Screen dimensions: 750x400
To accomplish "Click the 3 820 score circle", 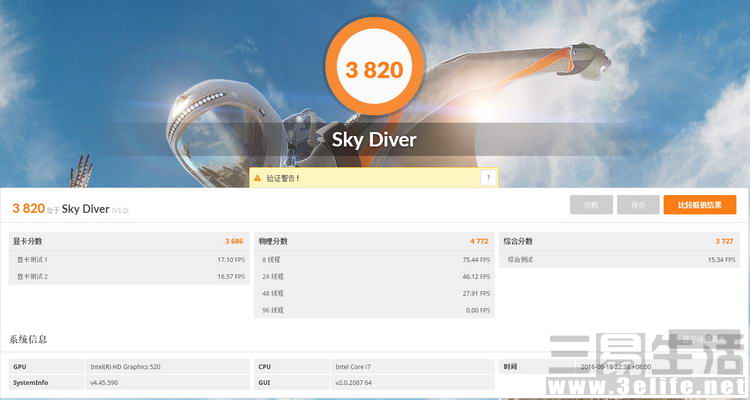I will coord(375,67).
